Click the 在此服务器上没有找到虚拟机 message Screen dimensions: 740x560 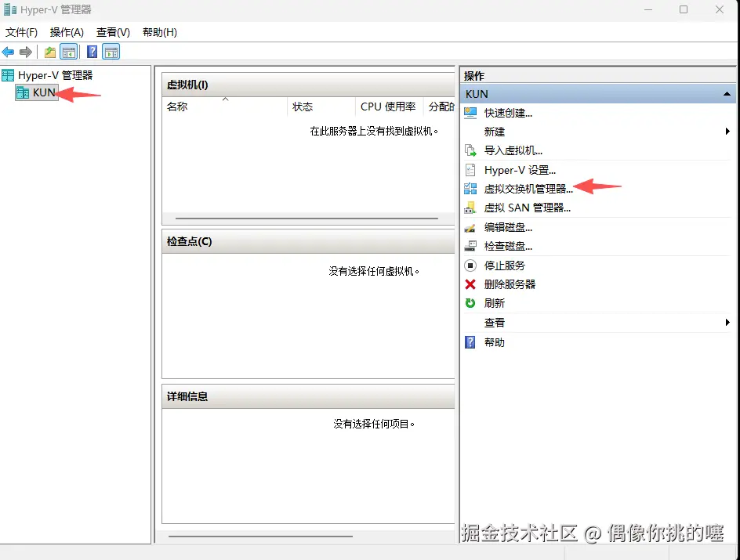pos(374,132)
